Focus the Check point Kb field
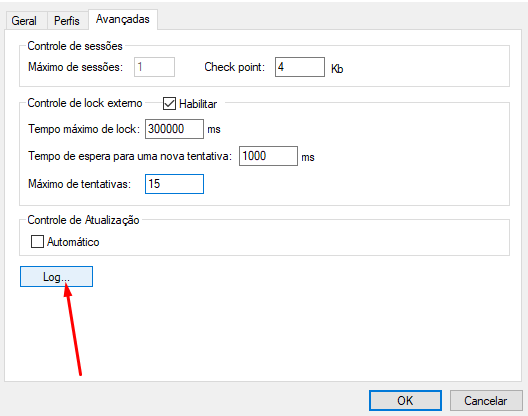This screenshot has width=528, height=416. pyautogui.click(x=300, y=67)
